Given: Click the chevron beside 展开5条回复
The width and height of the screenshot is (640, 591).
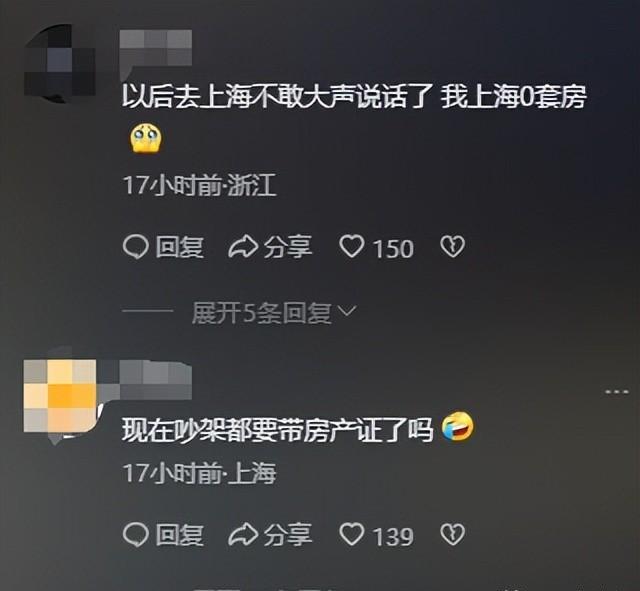Looking at the screenshot, I should [x=347, y=311].
